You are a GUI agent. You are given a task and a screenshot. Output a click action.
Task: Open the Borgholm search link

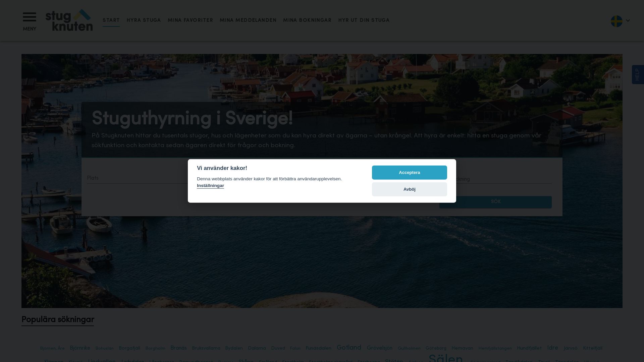click(x=155, y=349)
